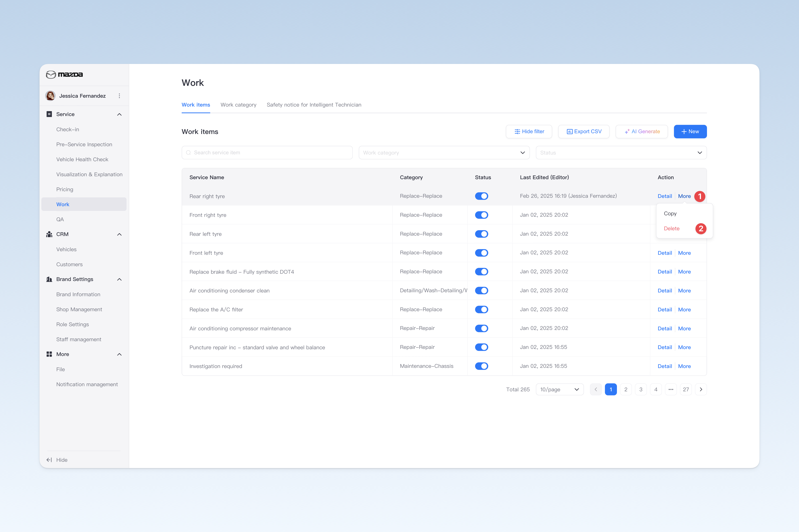Image resolution: width=799 pixels, height=532 pixels.
Task: Open the 10/page size selector
Action: click(560, 390)
